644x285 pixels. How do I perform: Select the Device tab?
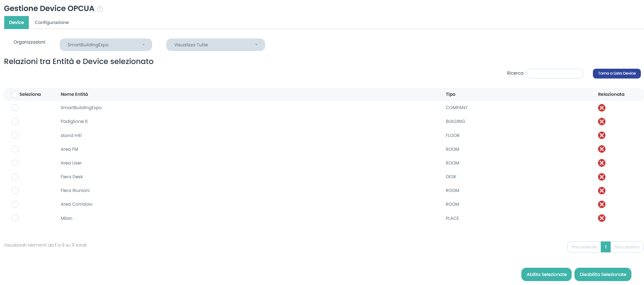coord(17,22)
